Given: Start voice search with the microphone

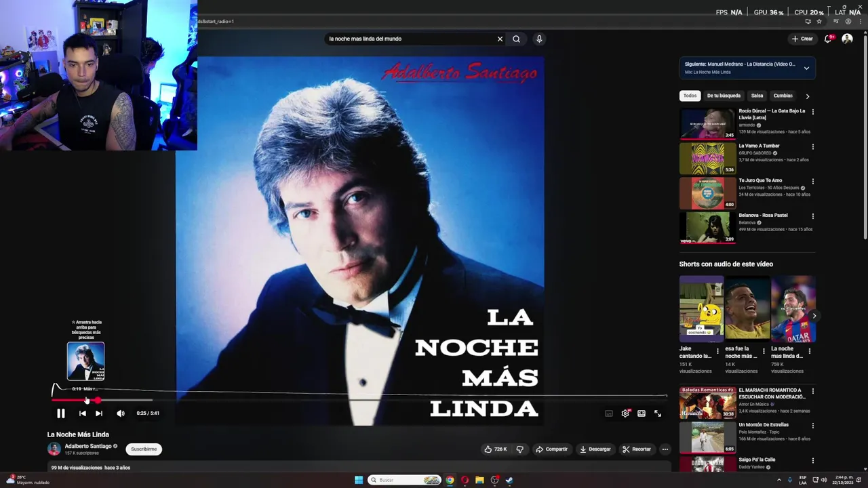Looking at the screenshot, I should (539, 39).
